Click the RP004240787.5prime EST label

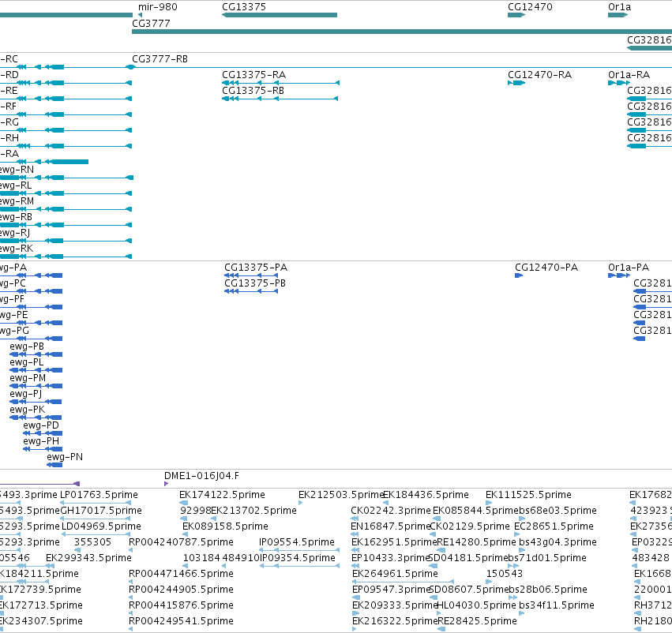pos(181,543)
